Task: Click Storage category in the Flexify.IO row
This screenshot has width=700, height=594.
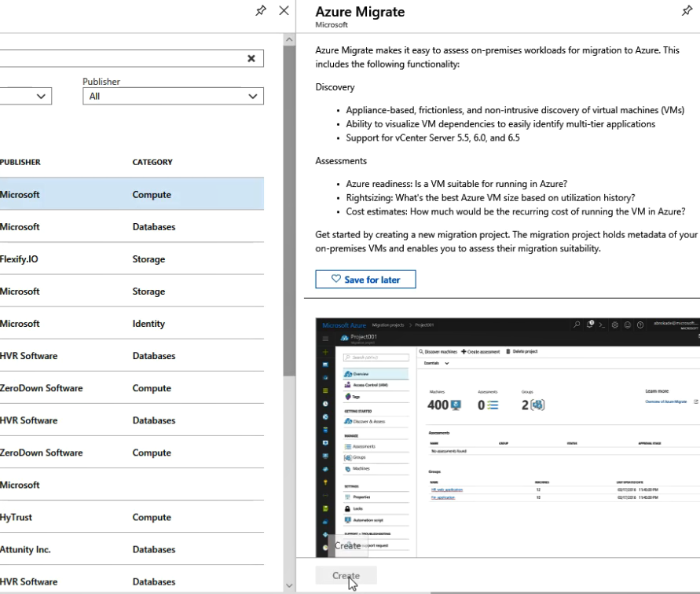Action: (x=148, y=259)
